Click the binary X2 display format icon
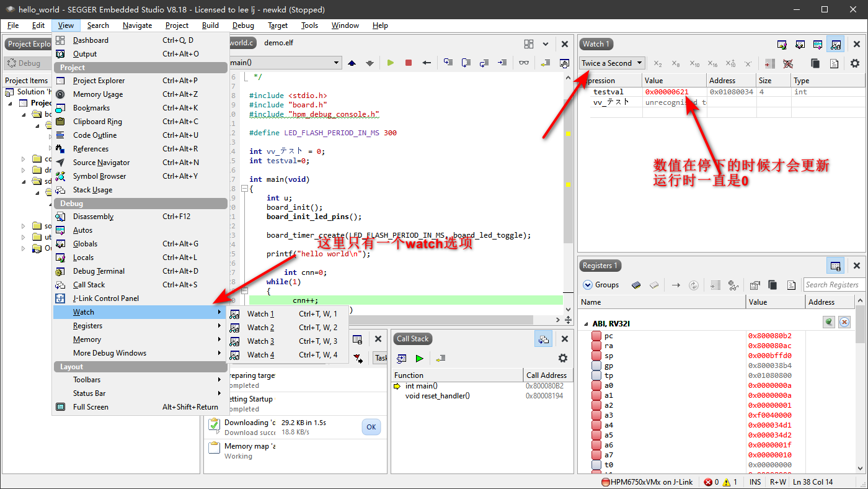Image resolution: width=868 pixels, height=489 pixels. [658, 63]
